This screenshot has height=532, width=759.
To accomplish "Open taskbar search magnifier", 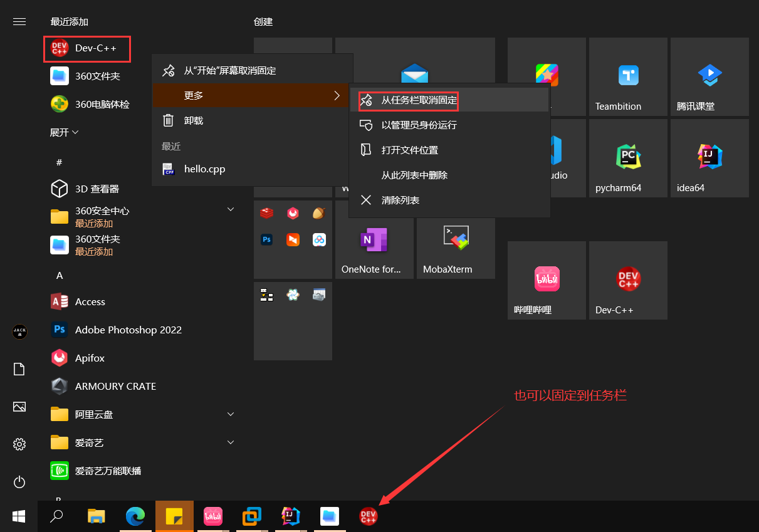I will [x=56, y=516].
